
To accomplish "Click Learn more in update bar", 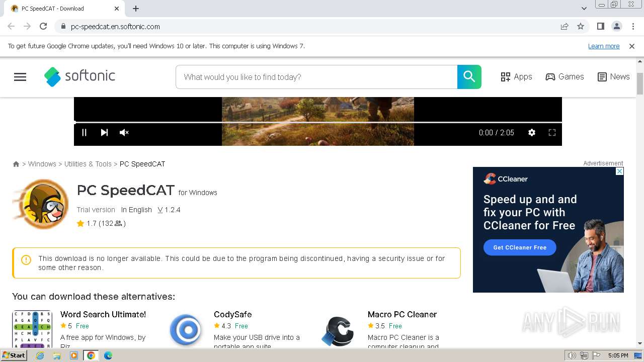I will 604,46.
